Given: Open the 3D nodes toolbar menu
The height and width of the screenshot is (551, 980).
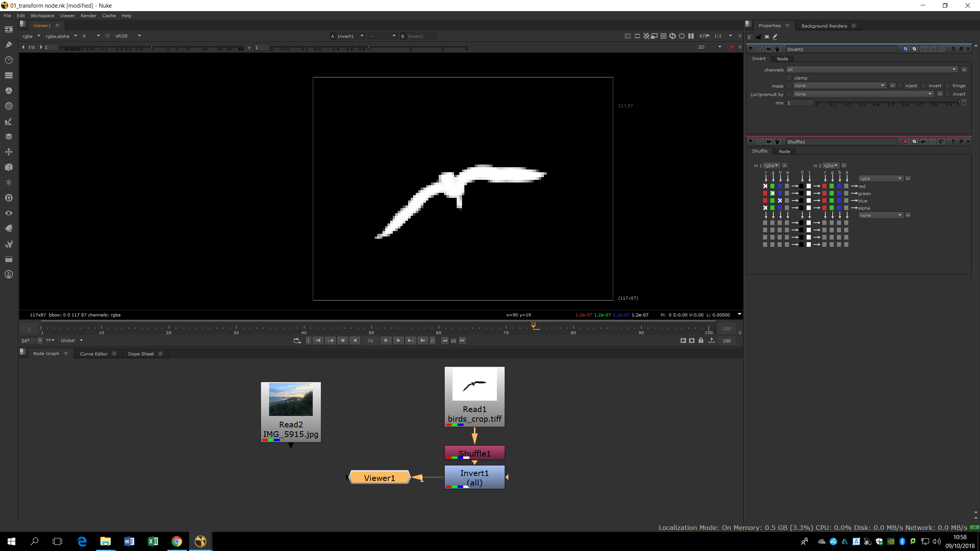Looking at the screenshot, I should [9, 167].
